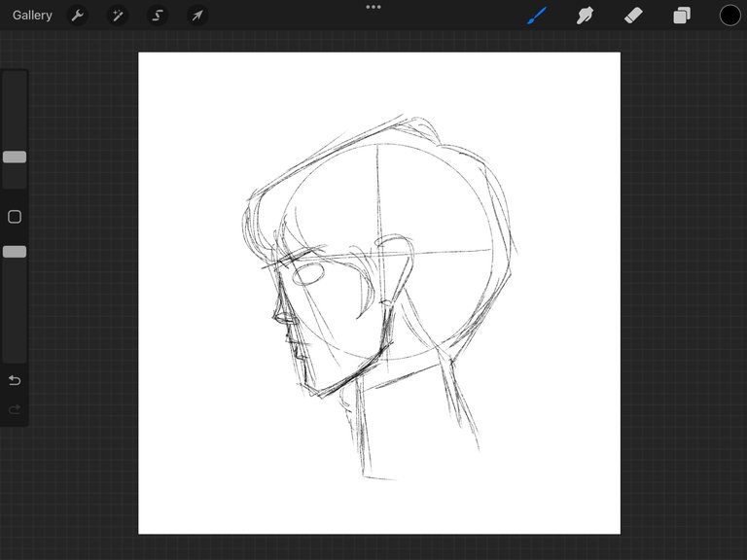Open the black color picker circle

(x=729, y=16)
